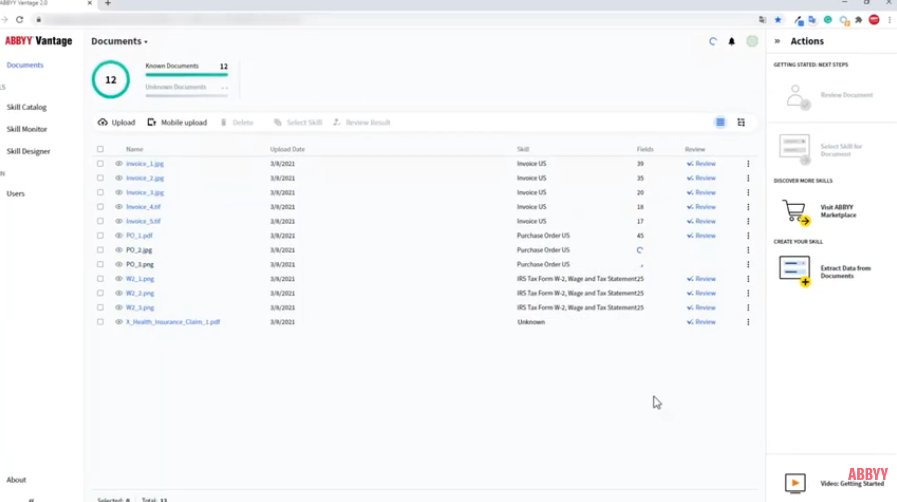Click the Select Skill for Document action icon

click(795, 149)
